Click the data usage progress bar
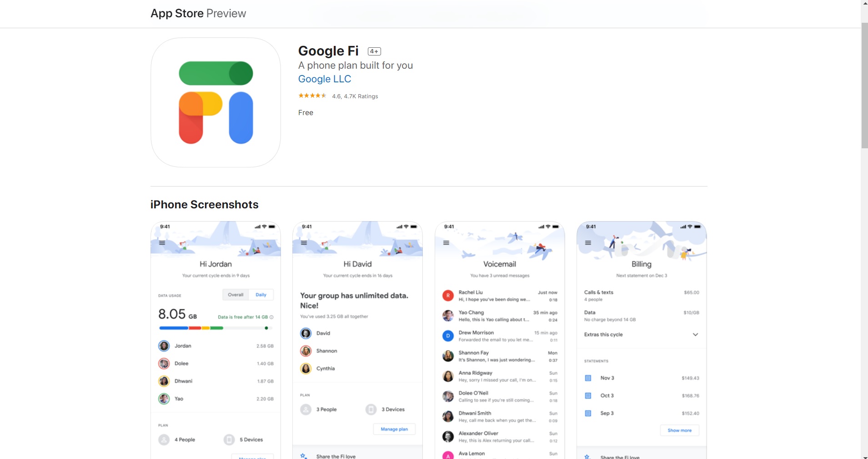The width and height of the screenshot is (868, 459). 216,328
